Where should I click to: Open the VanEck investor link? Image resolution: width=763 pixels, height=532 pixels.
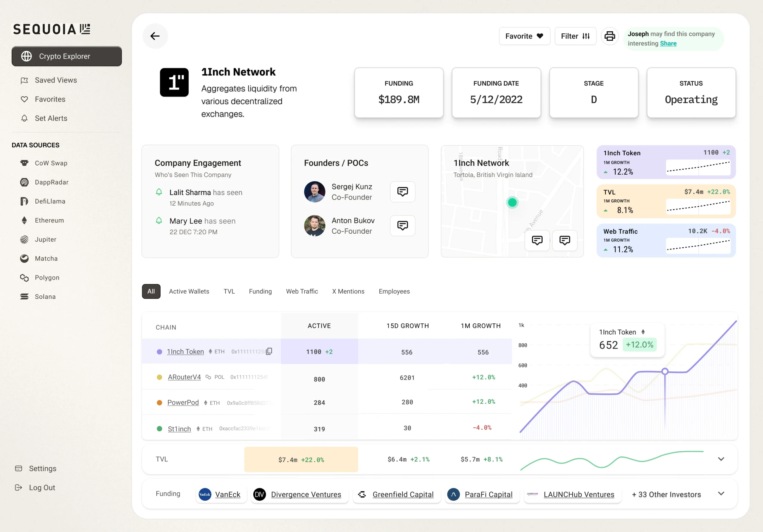pos(227,494)
